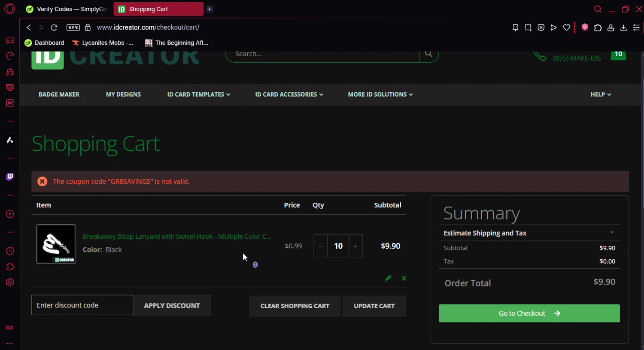Image resolution: width=644 pixels, height=350 pixels.
Task: Open the tab search magnifier icon
Action: pyautogui.click(x=598, y=9)
